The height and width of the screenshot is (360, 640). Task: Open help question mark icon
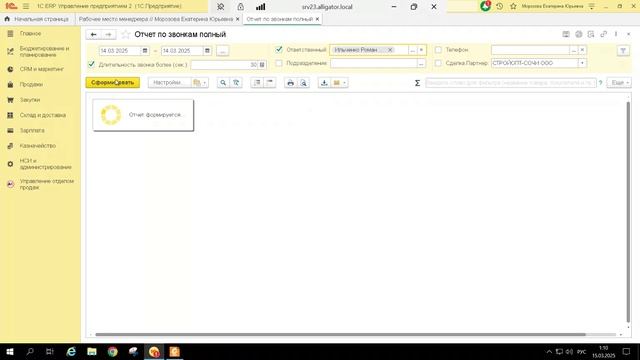point(600,83)
